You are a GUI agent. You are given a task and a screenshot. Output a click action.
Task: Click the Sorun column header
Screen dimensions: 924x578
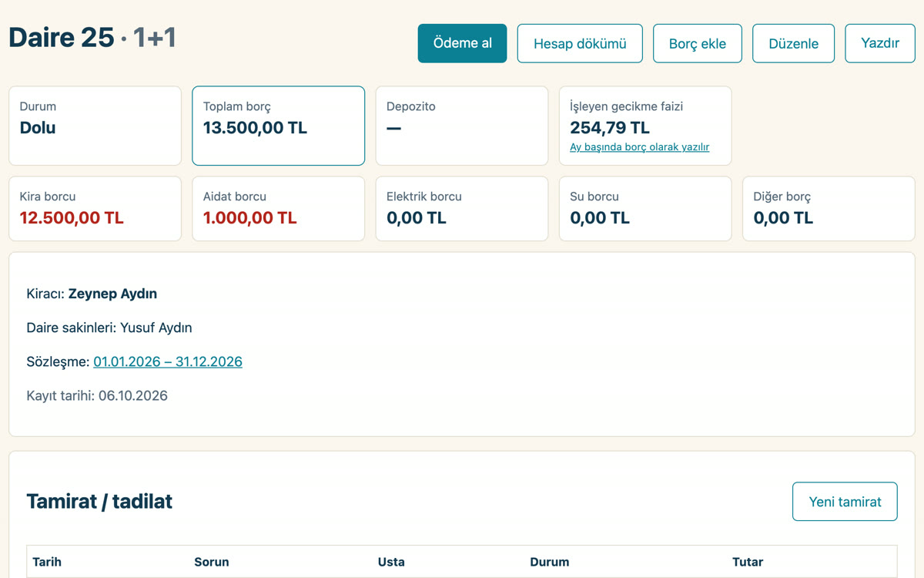[x=212, y=562]
